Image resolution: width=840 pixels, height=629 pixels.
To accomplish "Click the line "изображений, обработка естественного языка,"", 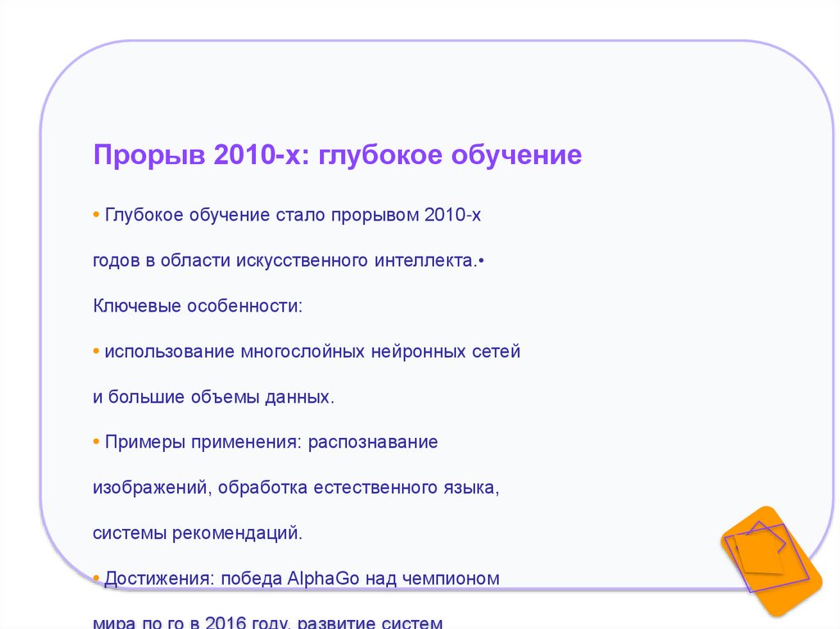I will 295,488.
